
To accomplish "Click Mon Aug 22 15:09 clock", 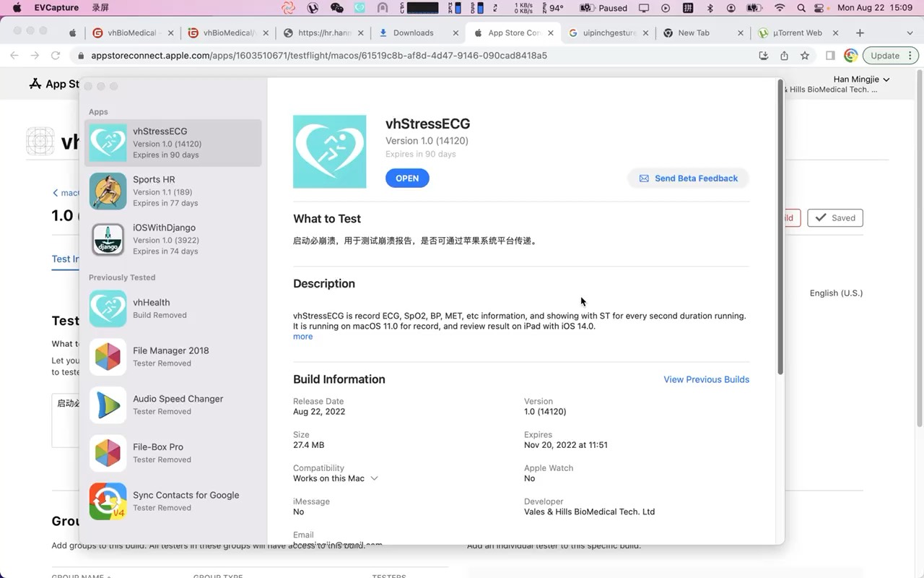I will [x=874, y=9].
